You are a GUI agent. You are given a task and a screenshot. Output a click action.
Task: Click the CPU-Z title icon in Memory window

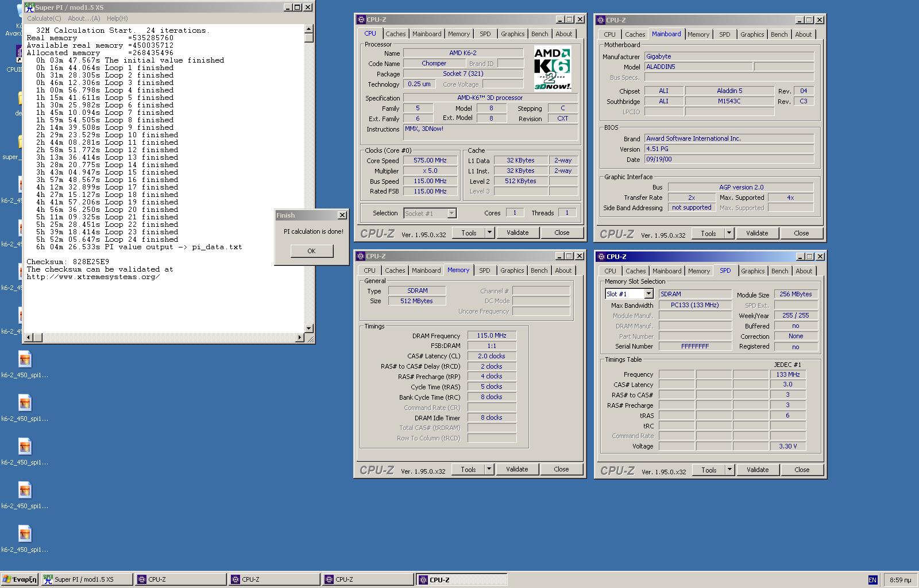pos(361,256)
